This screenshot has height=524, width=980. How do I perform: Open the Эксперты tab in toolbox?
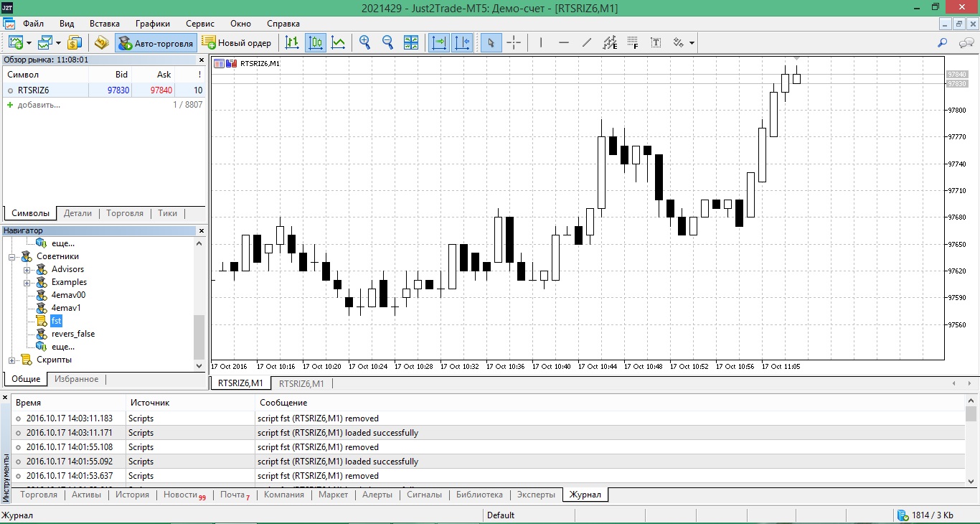536,495
